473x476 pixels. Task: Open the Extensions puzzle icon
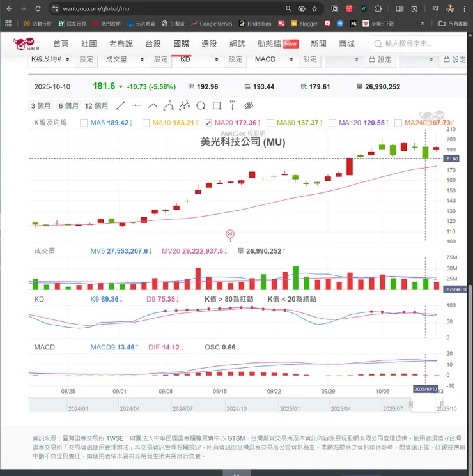pos(378,9)
